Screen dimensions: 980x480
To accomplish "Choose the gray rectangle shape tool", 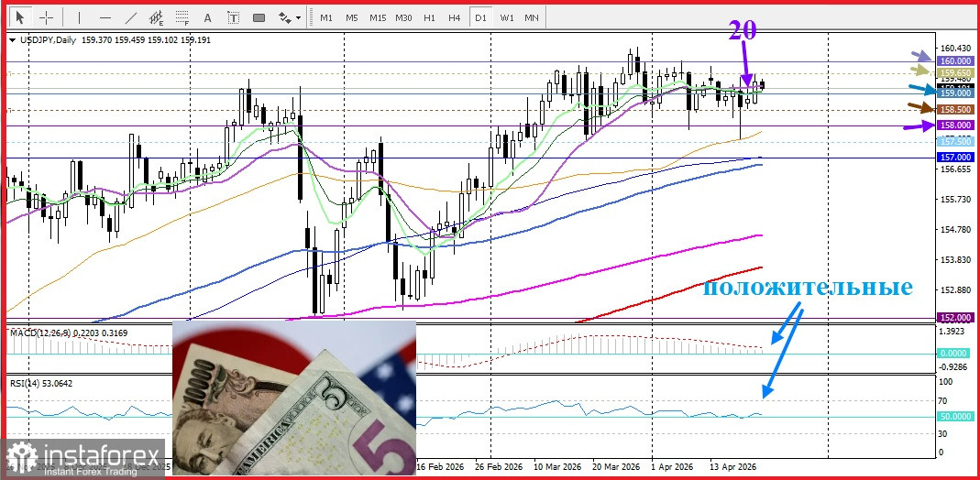I will [259, 18].
